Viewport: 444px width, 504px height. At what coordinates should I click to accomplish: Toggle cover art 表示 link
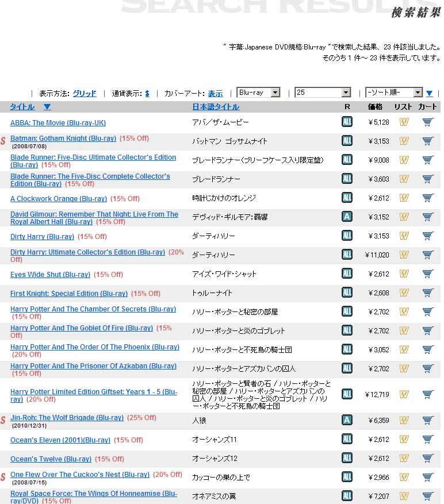click(215, 94)
